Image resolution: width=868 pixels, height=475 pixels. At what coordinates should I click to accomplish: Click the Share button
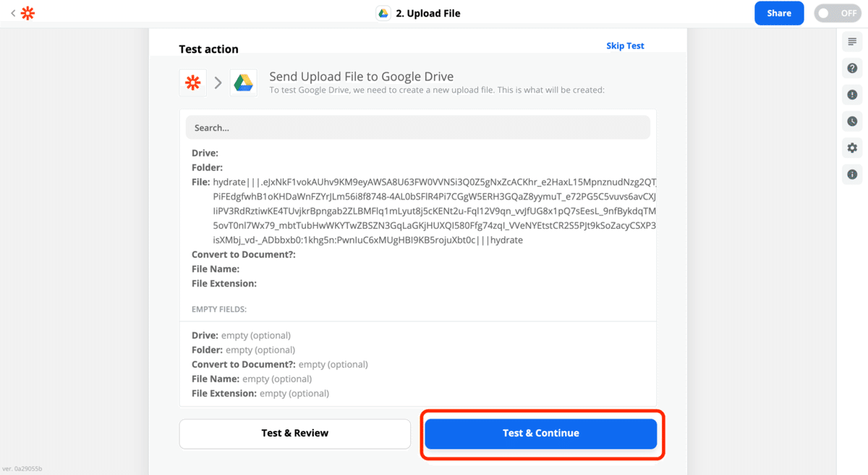tap(779, 13)
